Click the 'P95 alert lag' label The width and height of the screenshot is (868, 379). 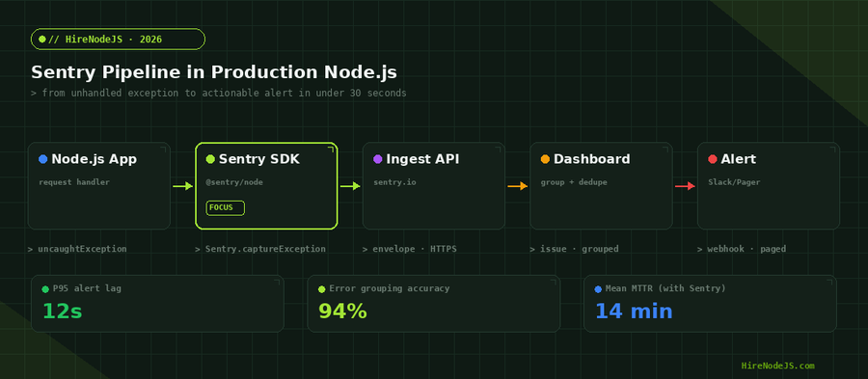tap(87, 288)
